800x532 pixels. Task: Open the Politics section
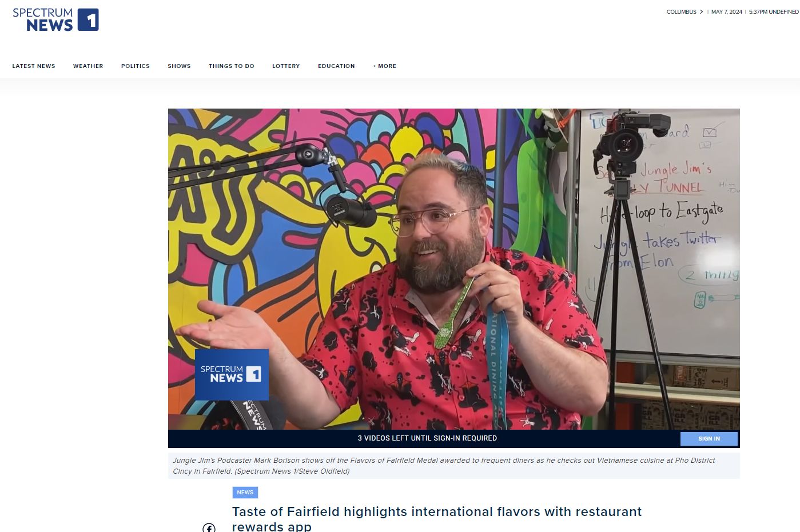tap(136, 66)
